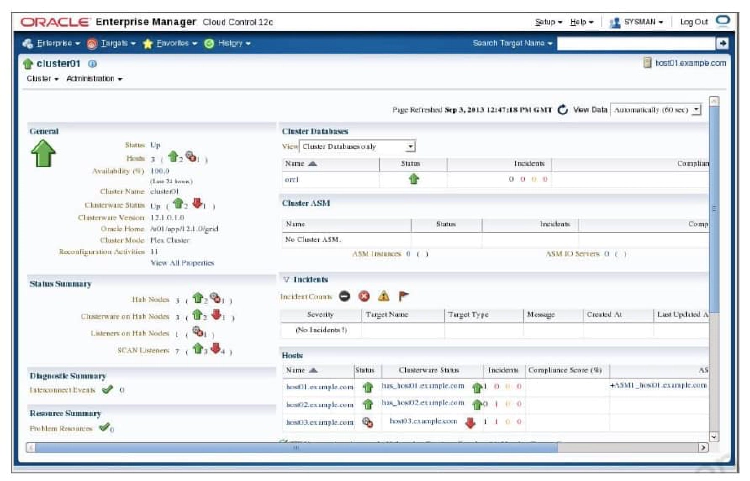Open +ASM1_host01.example.com link

pos(658,385)
